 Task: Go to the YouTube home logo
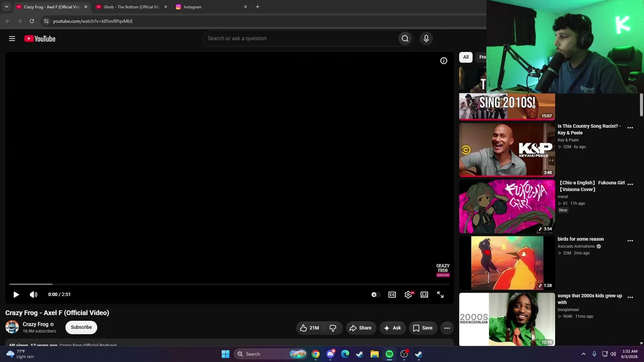point(40,39)
